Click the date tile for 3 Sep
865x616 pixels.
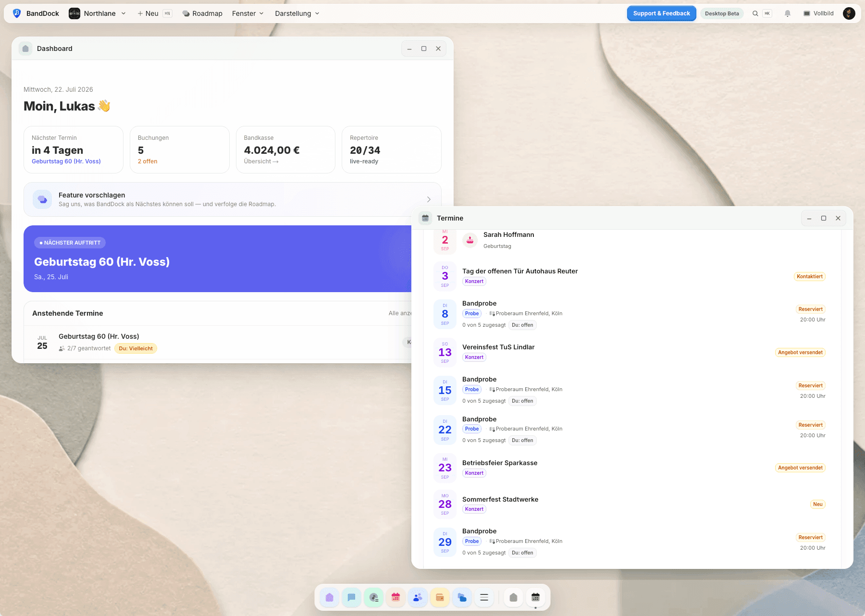445,276
